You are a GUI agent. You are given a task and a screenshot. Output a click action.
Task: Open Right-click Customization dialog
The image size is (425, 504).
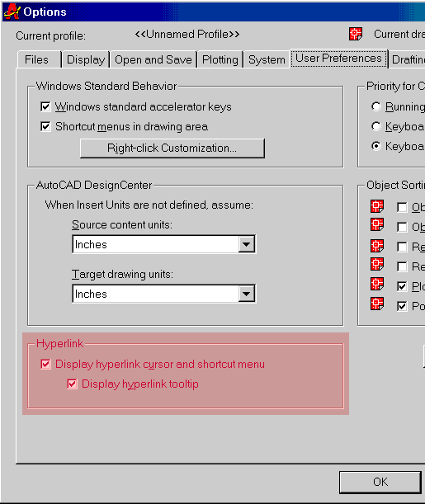click(172, 148)
